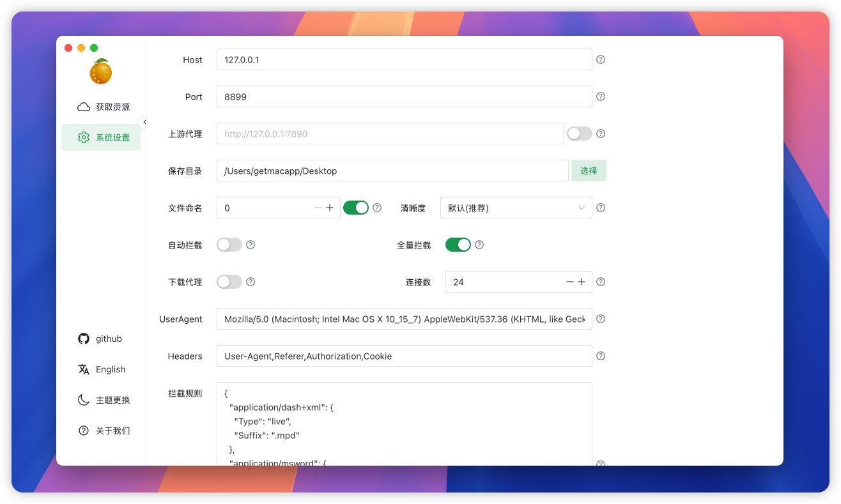The height and width of the screenshot is (504, 841).
Task: Enable the 上游代理 upstream proxy toggle
Action: [579, 134]
